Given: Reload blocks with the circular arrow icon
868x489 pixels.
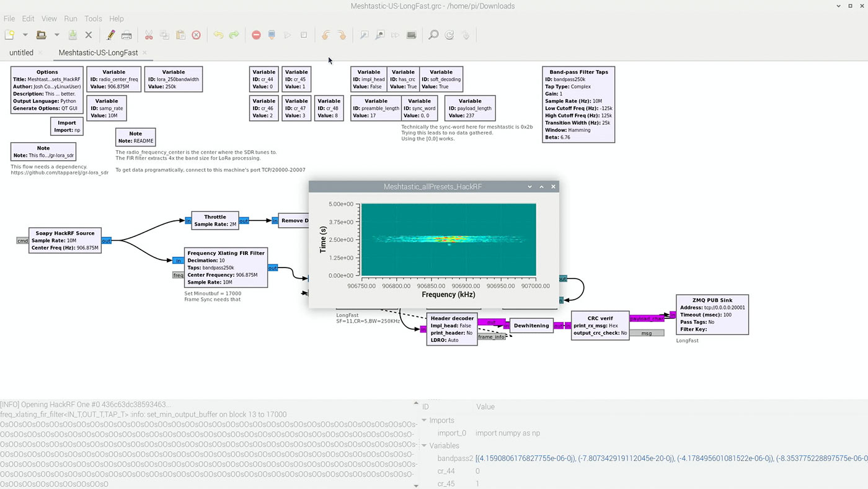Looking at the screenshot, I should click(x=449, y=35).
